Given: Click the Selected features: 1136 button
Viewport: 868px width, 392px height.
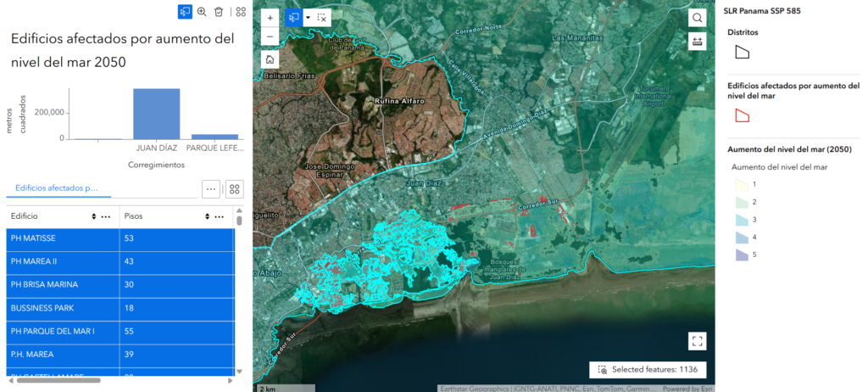Looking at the screenshot, I should 645,370.
